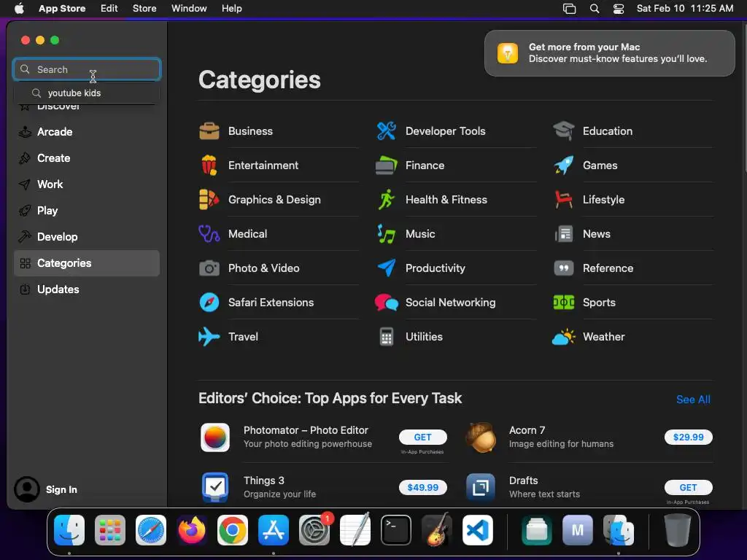Click the Health & Fitness runner icon
Image resolution: width=747 pixels, height=560 pixels.
click(x=387, y=200)
